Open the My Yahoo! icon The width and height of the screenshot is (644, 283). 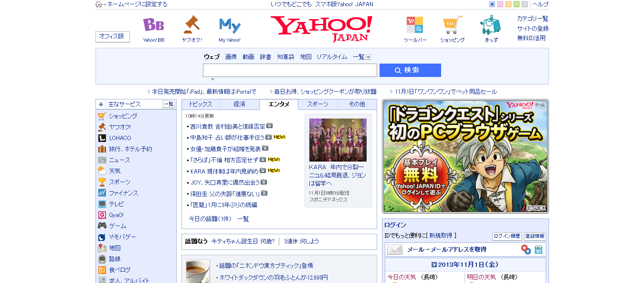(x=230, y=25)
